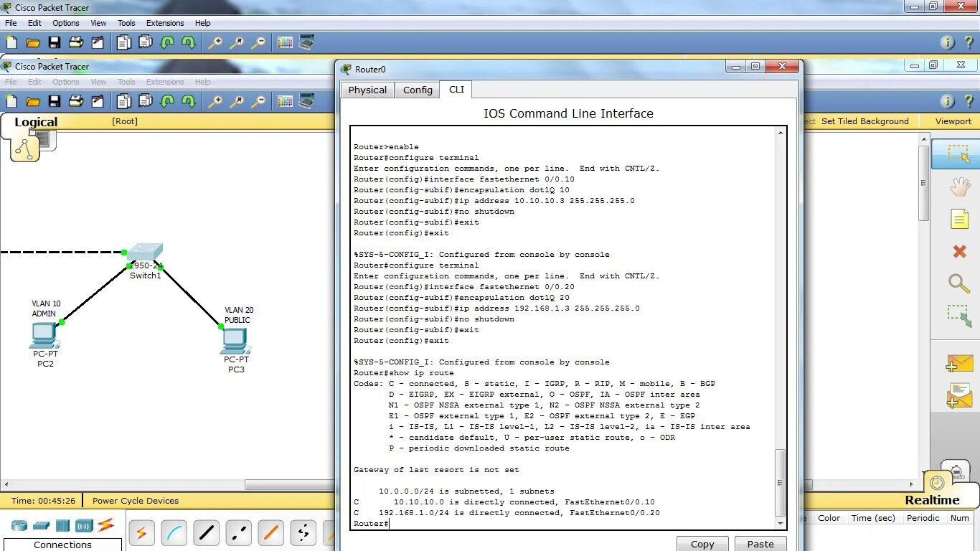The image size is (980, 551).
Task: Click Copy button in Router0 CLI
Action: pos(702,544)
